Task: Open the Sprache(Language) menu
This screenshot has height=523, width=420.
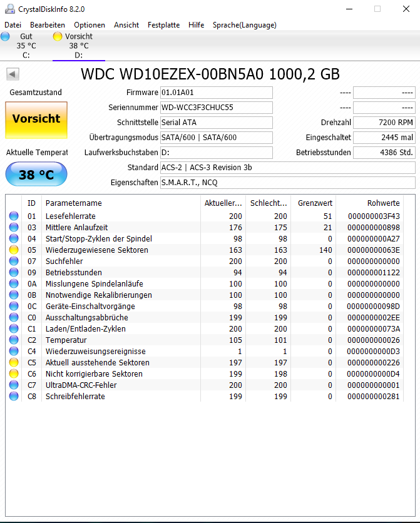Action: (x=245, y=25)
